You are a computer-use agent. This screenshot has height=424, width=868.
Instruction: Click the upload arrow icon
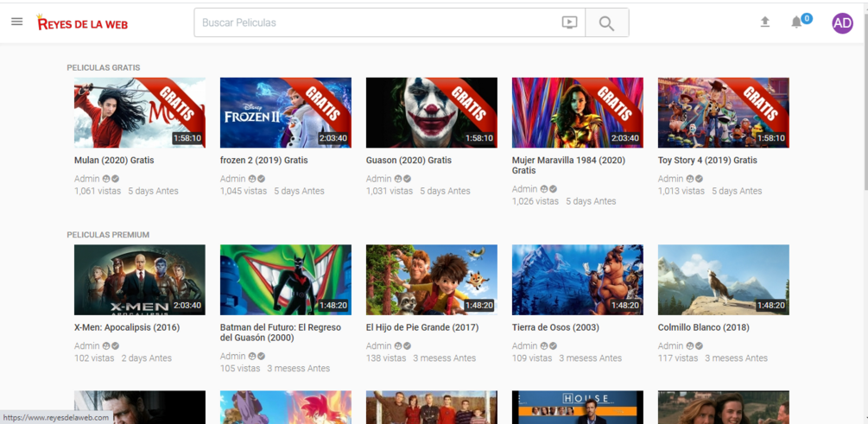tap(765, 22)
